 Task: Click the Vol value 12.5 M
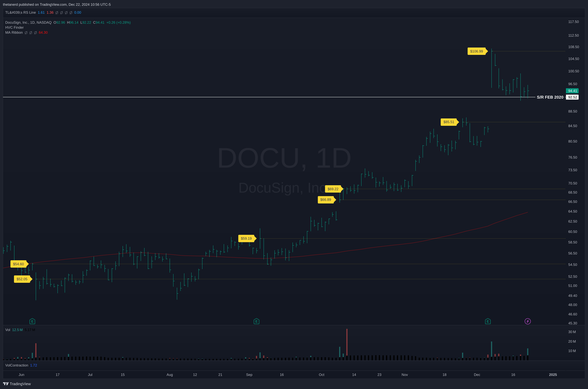(x=17, y=330)
